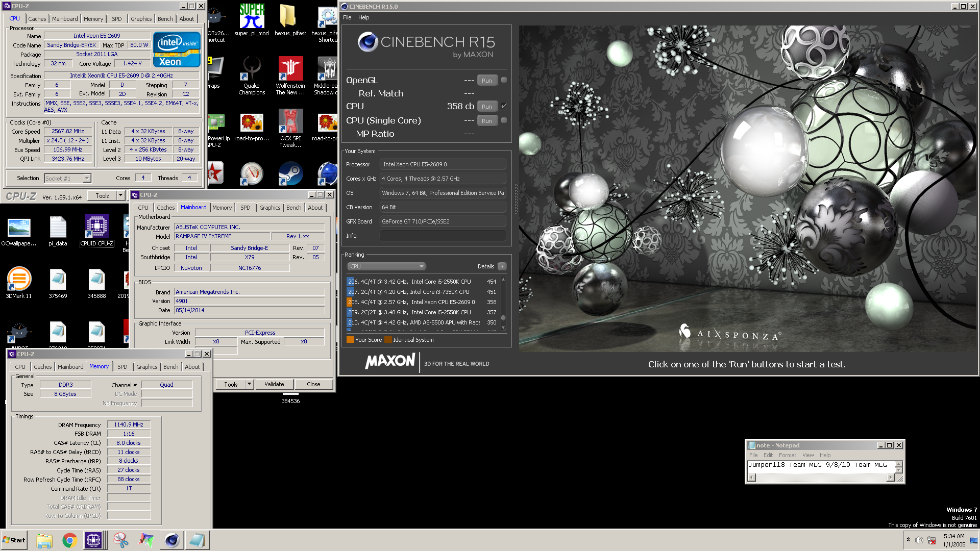This screenshot has width=980, height=551.
Task: Open the Socket #1 selection dropdown
Action: click(x=67, y=179)
